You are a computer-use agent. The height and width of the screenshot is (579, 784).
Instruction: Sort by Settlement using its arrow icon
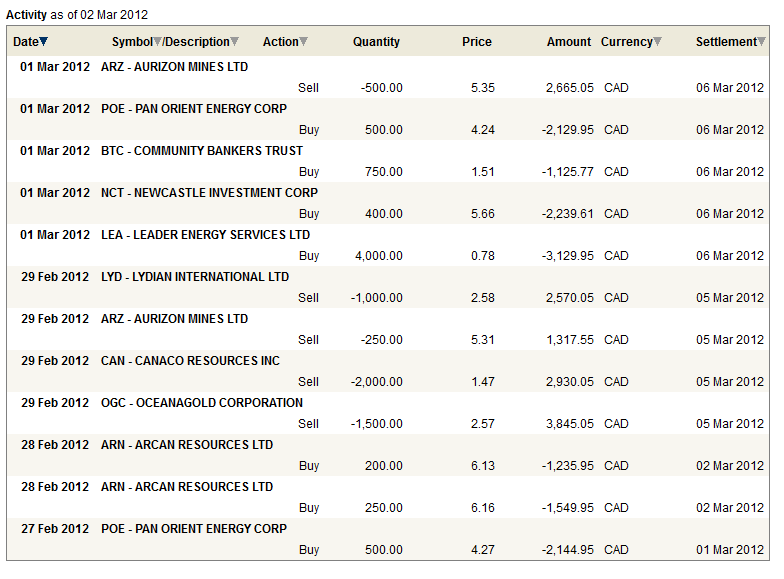761,42
